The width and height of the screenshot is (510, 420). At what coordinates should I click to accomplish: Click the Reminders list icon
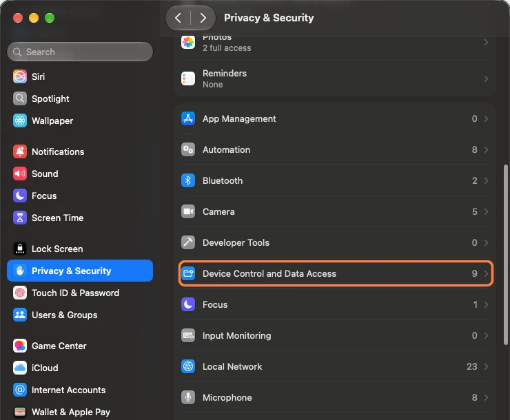[x=188, y=78]
